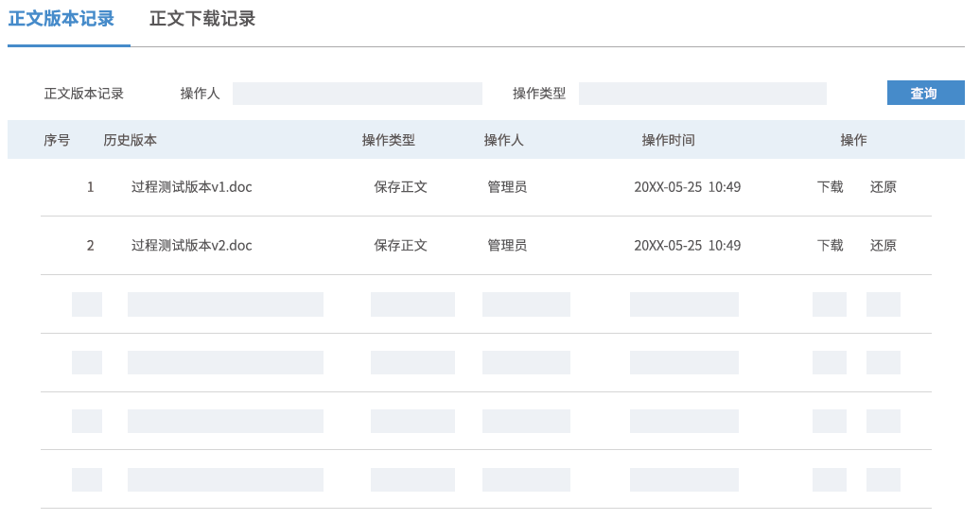Click the 序号 column header

coord(57,140)
